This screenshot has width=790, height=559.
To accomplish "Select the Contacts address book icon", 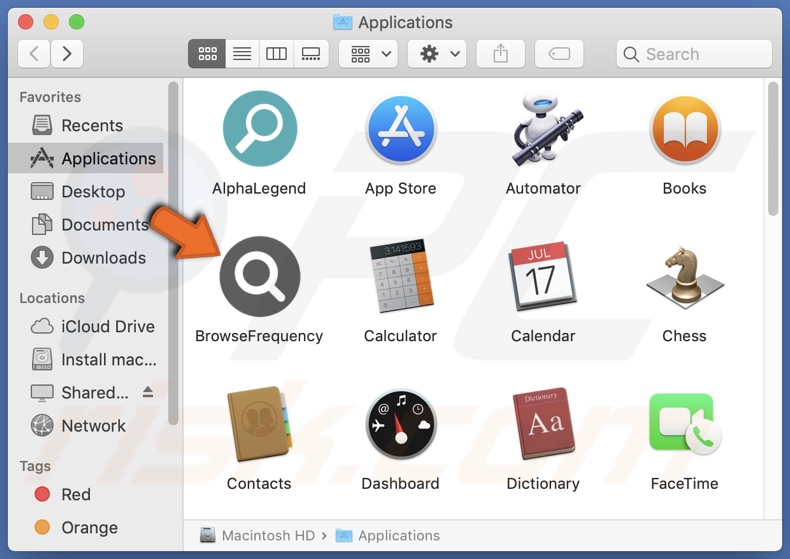I will (x=259, y=424).
